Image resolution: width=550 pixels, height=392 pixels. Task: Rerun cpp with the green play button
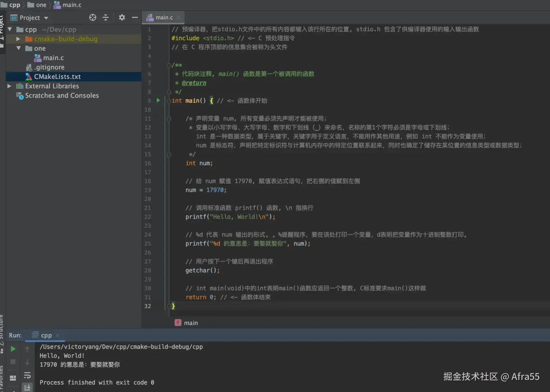click(x=13, y=349)
